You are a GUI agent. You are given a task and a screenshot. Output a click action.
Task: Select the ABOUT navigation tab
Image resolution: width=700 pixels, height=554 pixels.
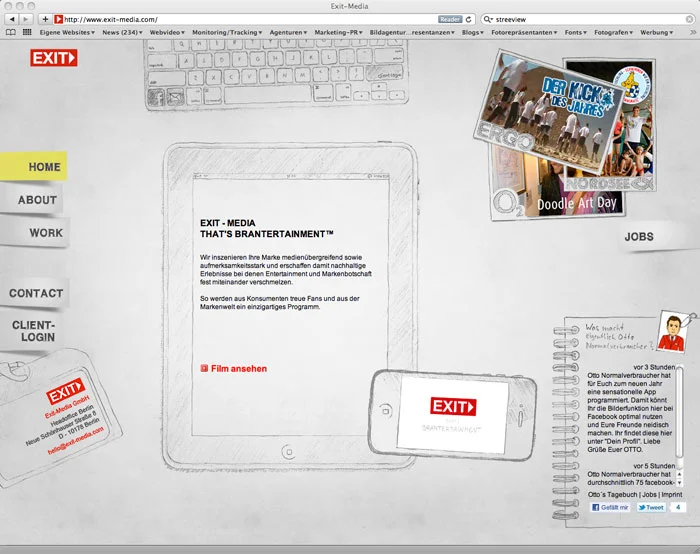coord(37,200)
